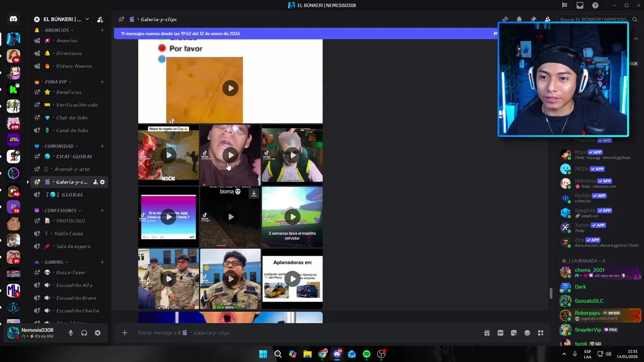This screenshot has height=362, width=644.
Task: Open user settings gear icon
Action: click(98, 333)
